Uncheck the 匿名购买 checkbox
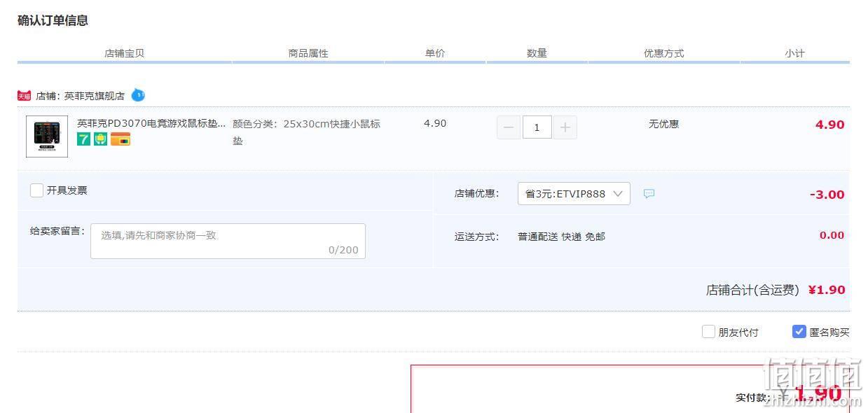The width and height of the screenshot is (868, 413). (x=799, y=332)
